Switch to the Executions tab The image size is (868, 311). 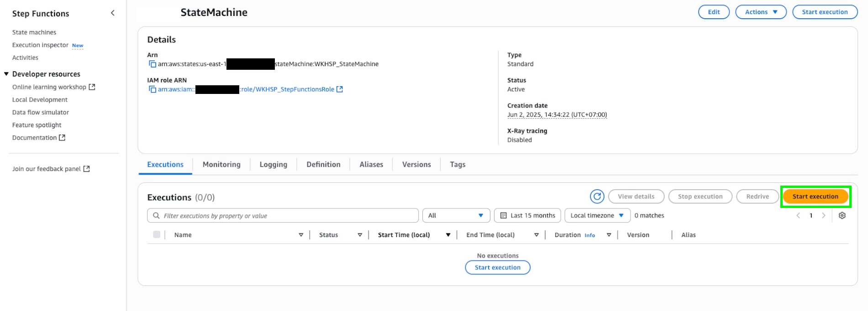[x=165, y=165]
